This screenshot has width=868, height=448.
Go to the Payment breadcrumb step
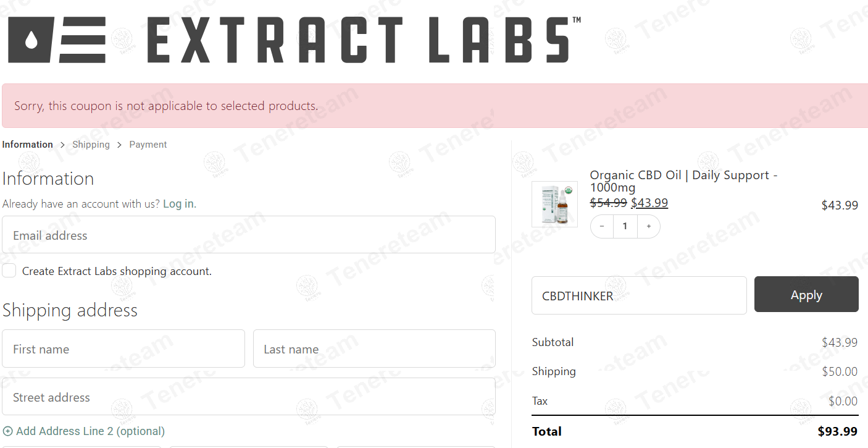tap(148, 145)
